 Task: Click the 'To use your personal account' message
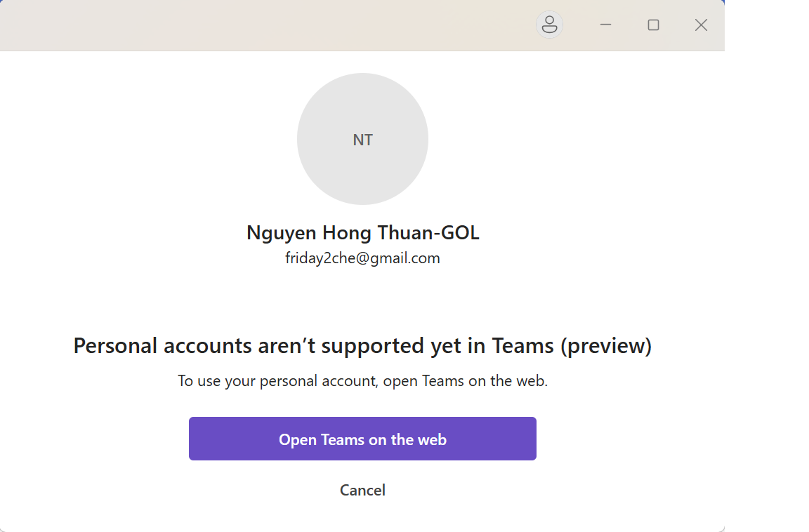(x=362, y=381)
